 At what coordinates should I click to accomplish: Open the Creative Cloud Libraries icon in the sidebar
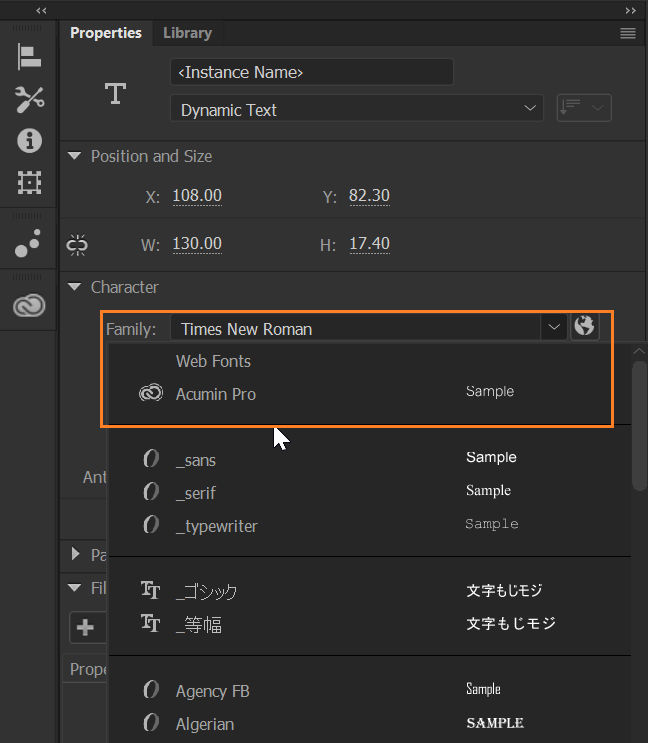click(x=29, y=305)
